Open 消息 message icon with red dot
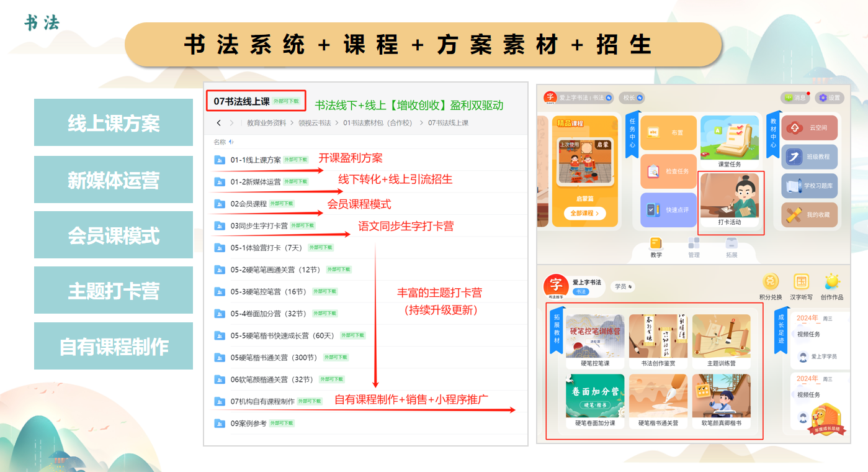Viewport: 868px width, 472px height. [795, 98]
